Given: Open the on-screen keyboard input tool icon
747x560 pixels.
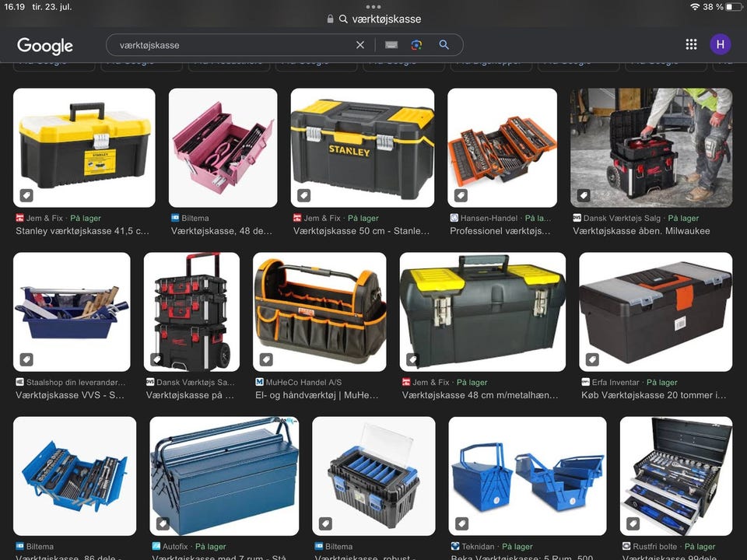Looking at the screenshot, I should point(391,45).
